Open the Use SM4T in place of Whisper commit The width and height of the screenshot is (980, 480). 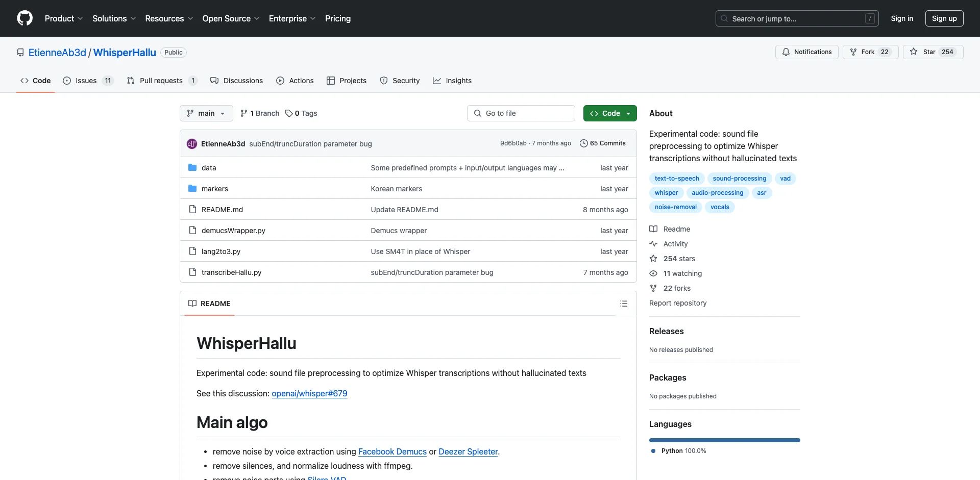pos(421,251)
